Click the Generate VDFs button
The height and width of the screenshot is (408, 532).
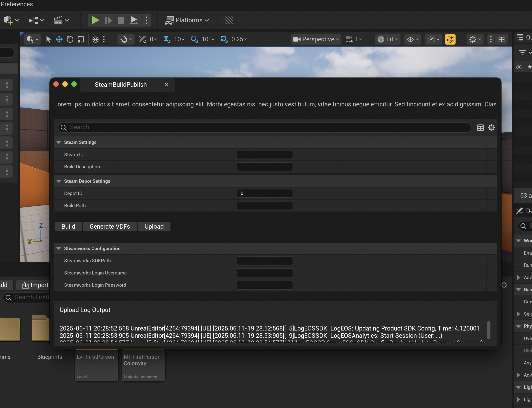point(110,227)
